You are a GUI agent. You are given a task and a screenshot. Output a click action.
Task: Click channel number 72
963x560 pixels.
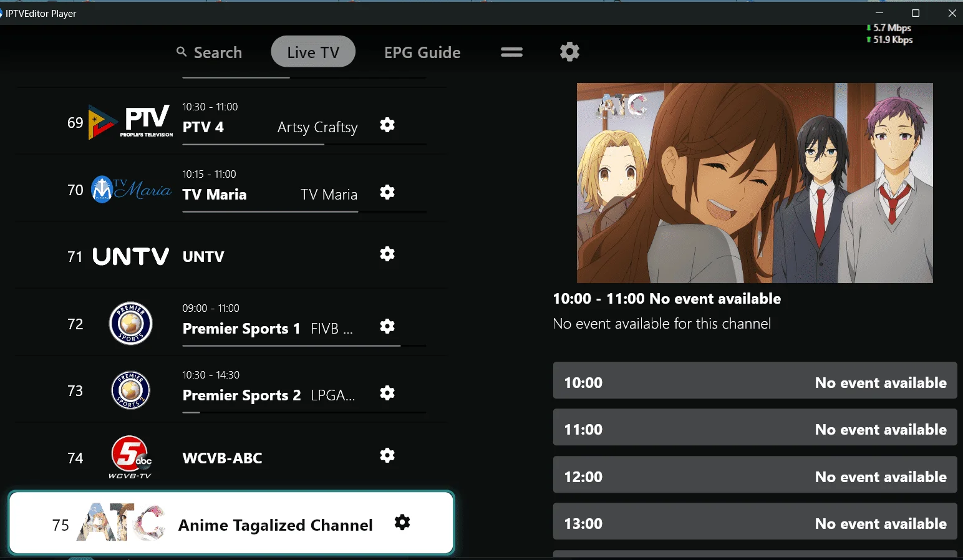pyautogui.click(x=75, y=324)
